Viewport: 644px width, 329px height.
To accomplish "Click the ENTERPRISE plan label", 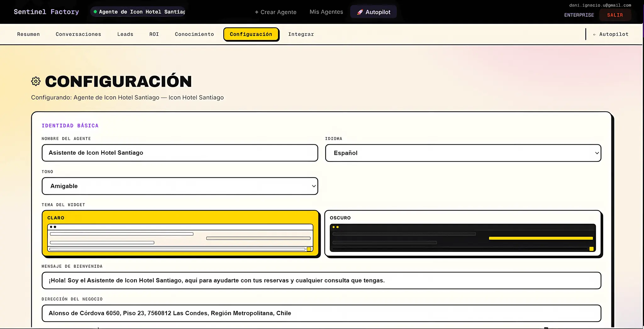I will click(x=579, y=15).
